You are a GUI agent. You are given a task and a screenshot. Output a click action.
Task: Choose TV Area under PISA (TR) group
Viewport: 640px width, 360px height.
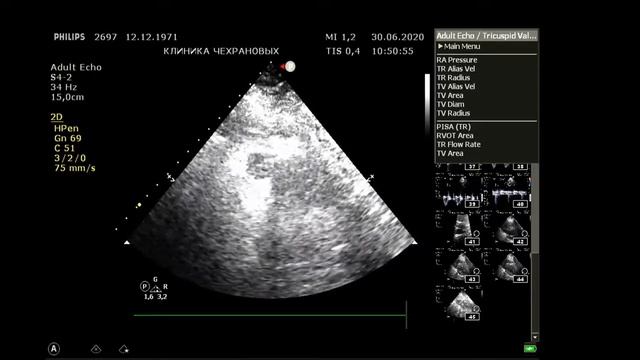pyautogui.click(x=450, y=153)
